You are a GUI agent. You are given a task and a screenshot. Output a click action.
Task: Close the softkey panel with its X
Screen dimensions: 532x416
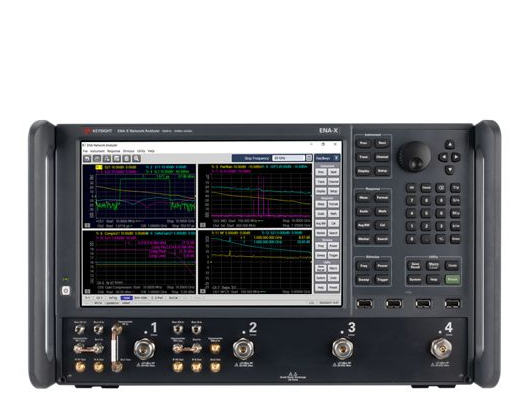point(336,158)
